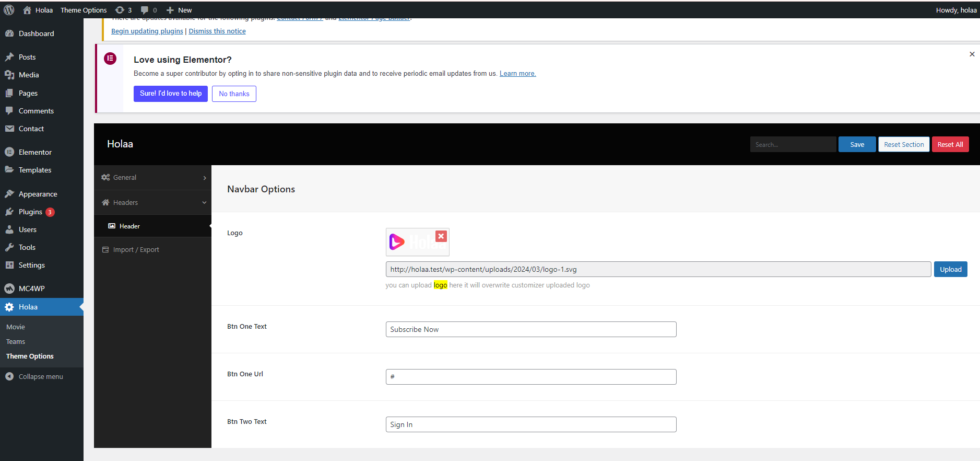This screenshot has height=461, width=980.
Task: Open the New content dropdown in admin bar
Action: 179,10
